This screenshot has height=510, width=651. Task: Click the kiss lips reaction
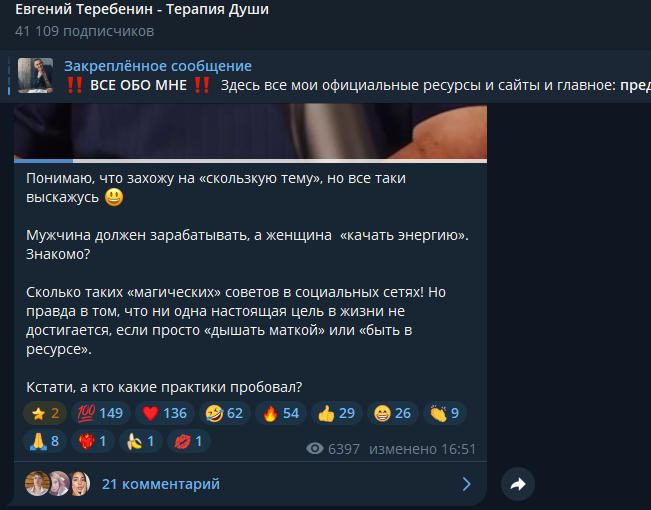click(189, 441)
